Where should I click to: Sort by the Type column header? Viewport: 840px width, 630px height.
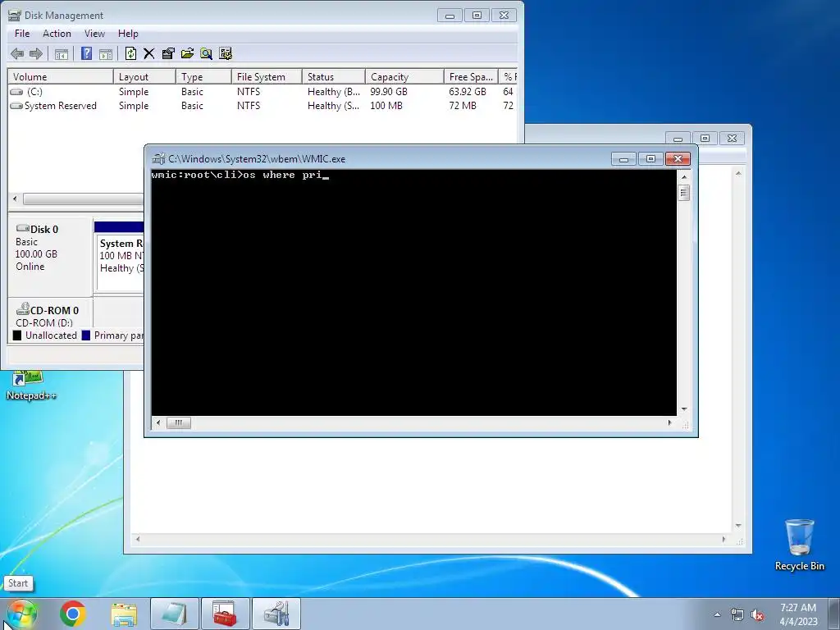[x=203, y=76]
